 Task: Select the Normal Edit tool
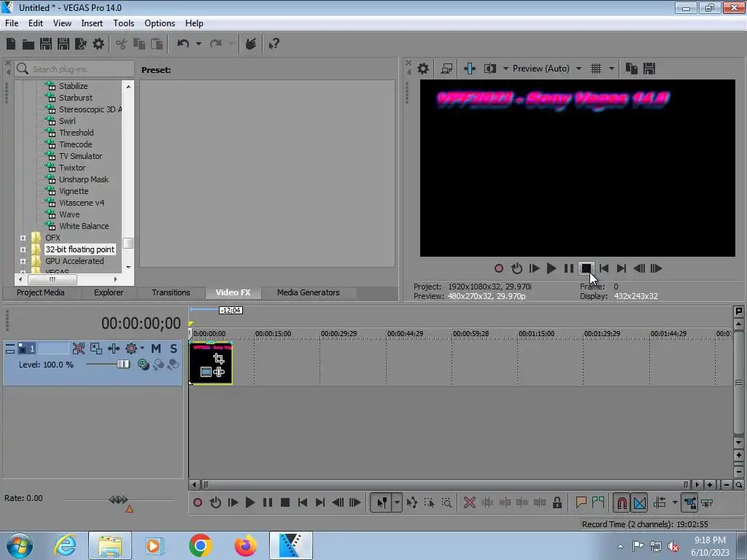point(382,503)
